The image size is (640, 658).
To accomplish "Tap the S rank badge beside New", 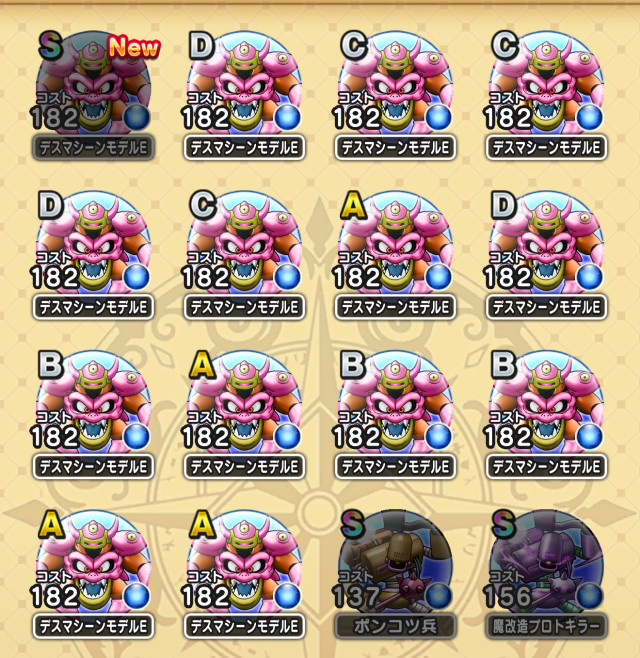I will pyautogui.click(x=51, y=46).
